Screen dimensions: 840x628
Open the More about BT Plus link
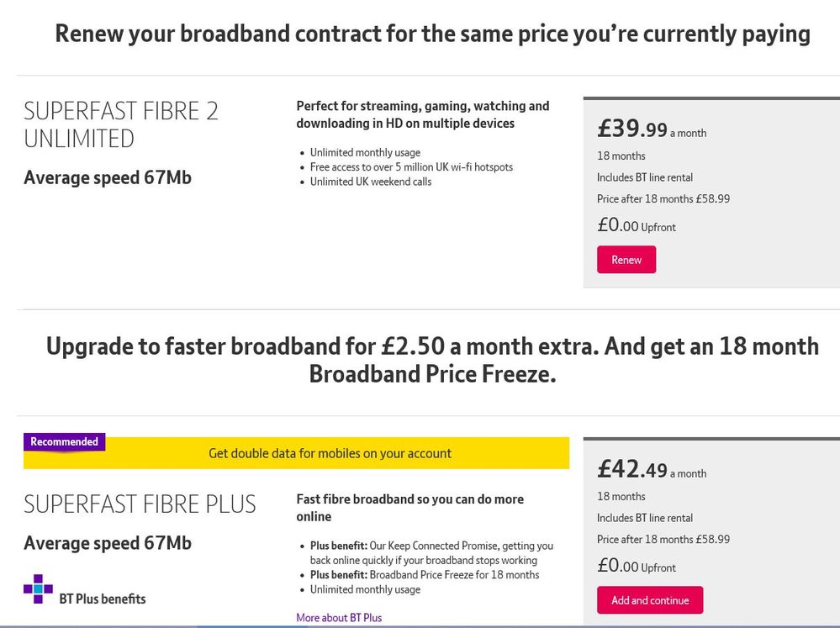tap(338, 617)
